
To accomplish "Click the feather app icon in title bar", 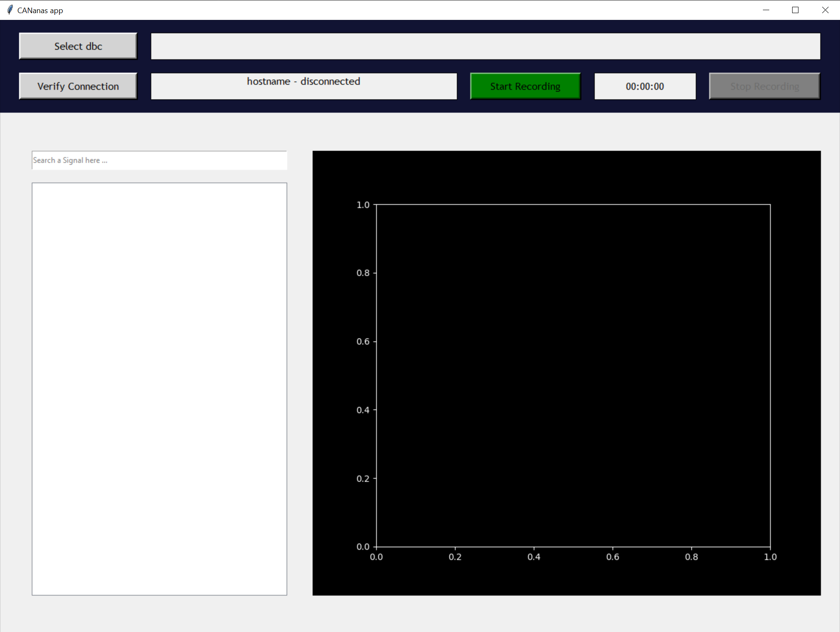I will tap(10, 10).
